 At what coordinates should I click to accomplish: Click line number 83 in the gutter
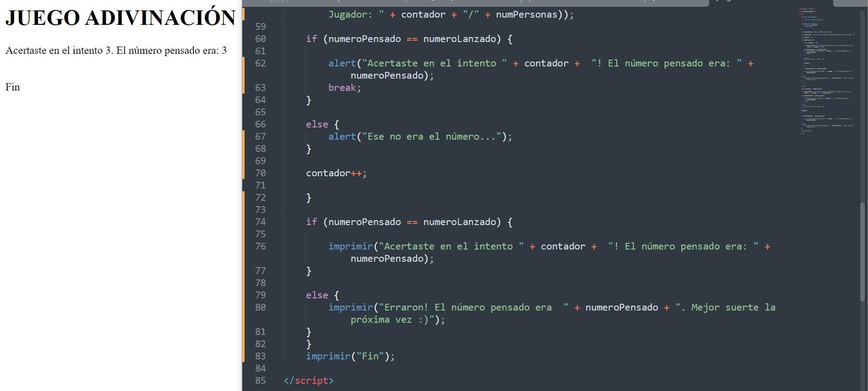coord(260,356)
